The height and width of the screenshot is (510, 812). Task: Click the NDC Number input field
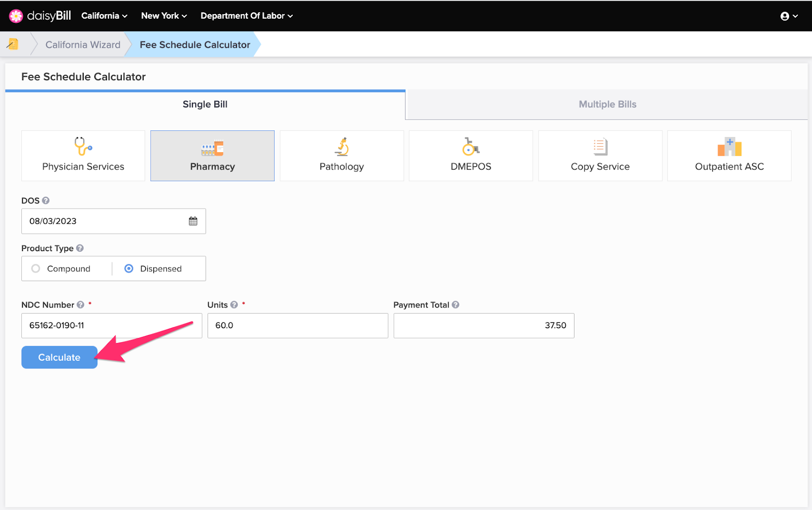(112, 325)
